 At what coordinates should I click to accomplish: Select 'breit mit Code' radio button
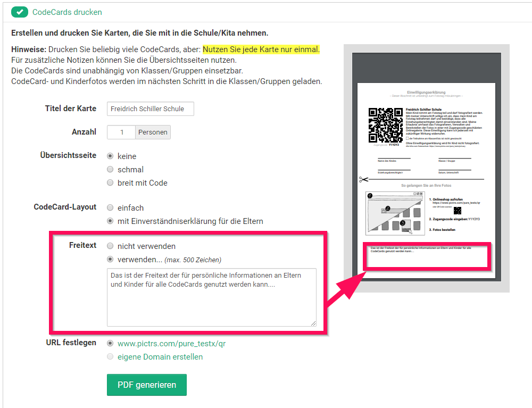click(x=110, y=183)
